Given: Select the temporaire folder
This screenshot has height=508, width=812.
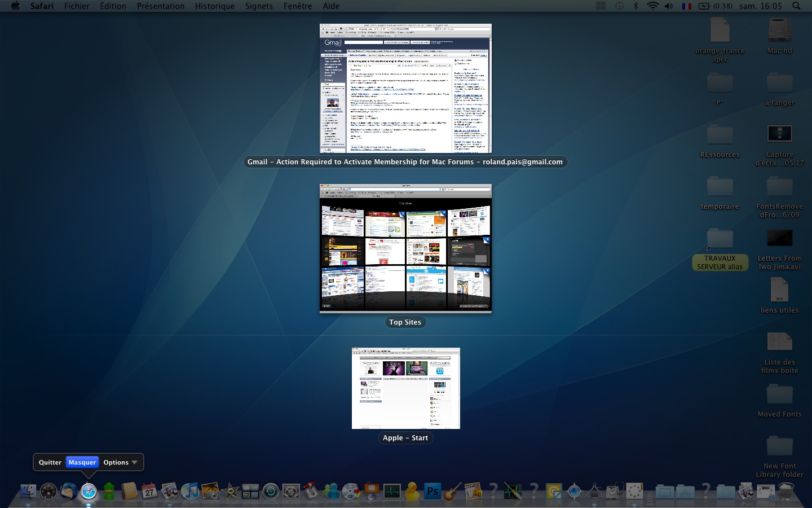Looking at the screenshot, I should 720,193.
